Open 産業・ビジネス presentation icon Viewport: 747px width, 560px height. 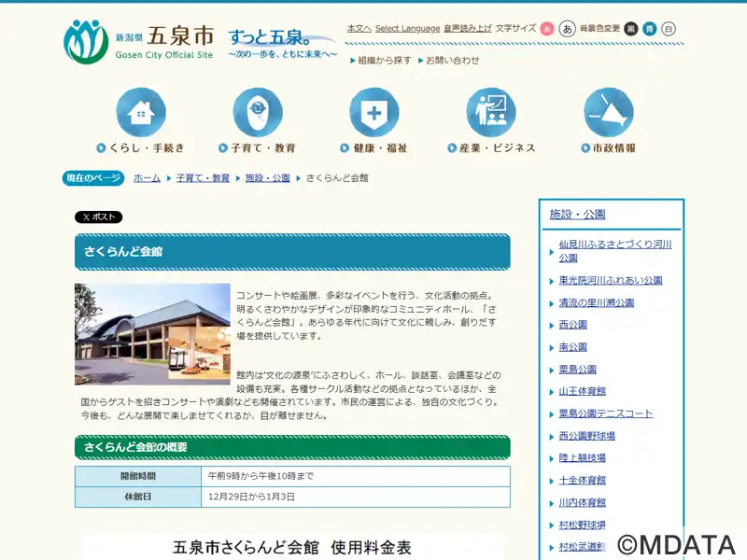[491, 112]
